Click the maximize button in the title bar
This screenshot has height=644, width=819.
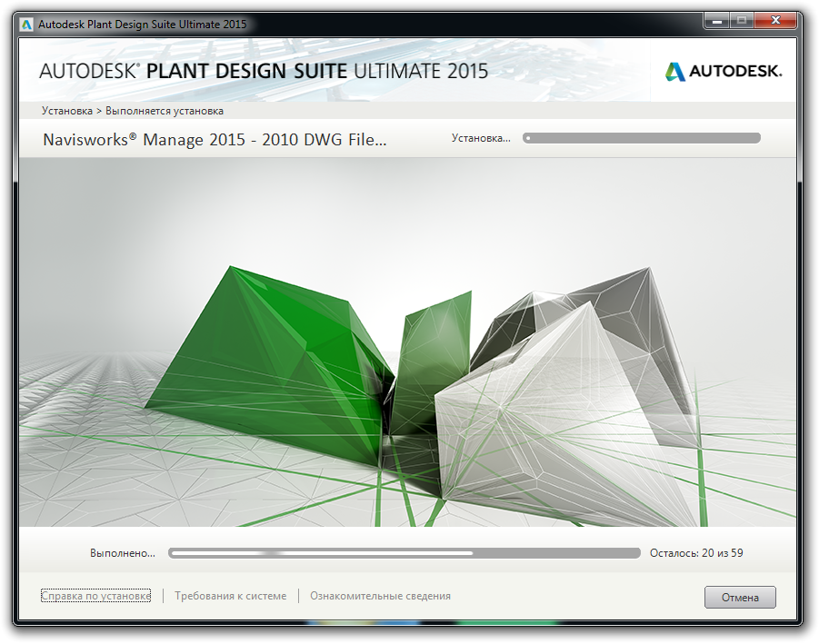coord(739,20)
